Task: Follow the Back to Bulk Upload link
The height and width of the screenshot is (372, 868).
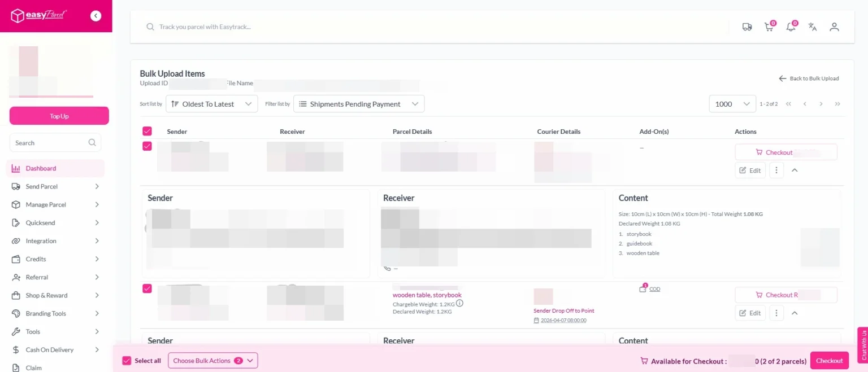Action: (809, 78)
